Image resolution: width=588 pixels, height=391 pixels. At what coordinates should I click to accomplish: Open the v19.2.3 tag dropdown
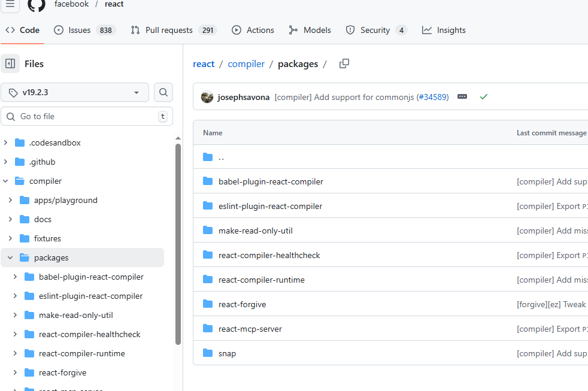[75, 92]
